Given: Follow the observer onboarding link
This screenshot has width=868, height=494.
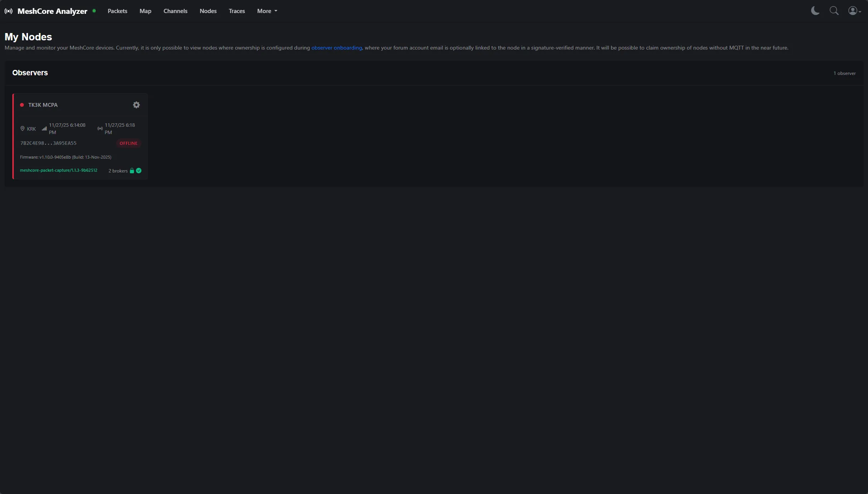Looking at the screenshot, I should [337, 48].
